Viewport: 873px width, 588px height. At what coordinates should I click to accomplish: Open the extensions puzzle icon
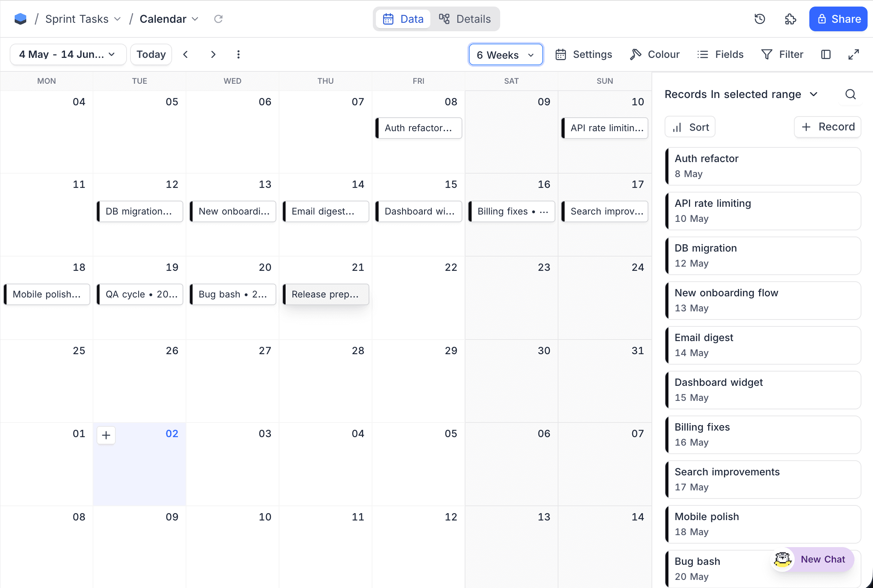[x=790, y=19]
